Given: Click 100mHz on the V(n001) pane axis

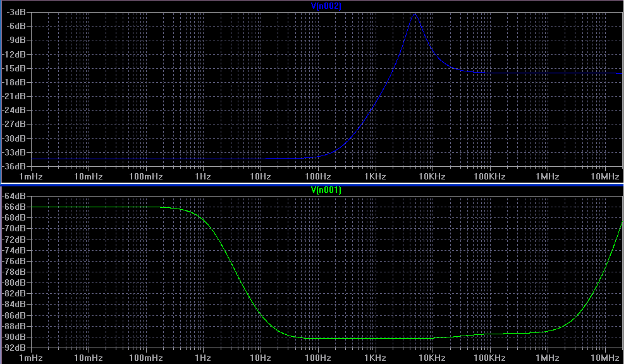Looking at the screenshot, I should point(145,358).
